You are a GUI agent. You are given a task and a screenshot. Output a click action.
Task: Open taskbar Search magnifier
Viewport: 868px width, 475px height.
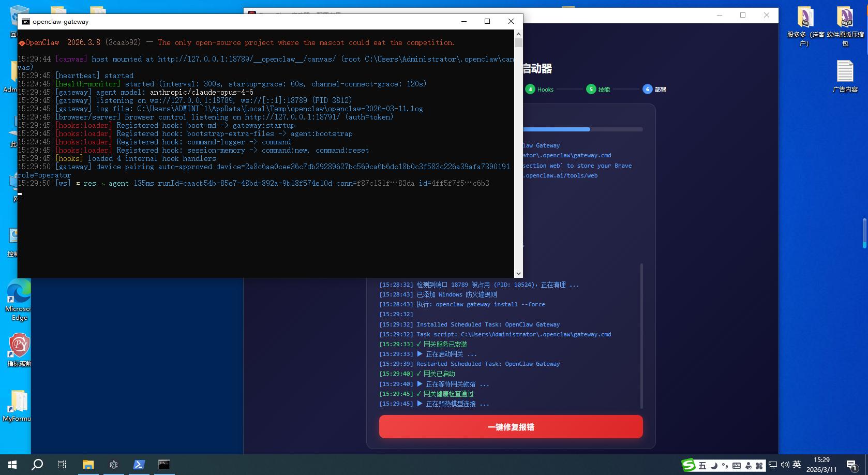(x=37, y=465)
